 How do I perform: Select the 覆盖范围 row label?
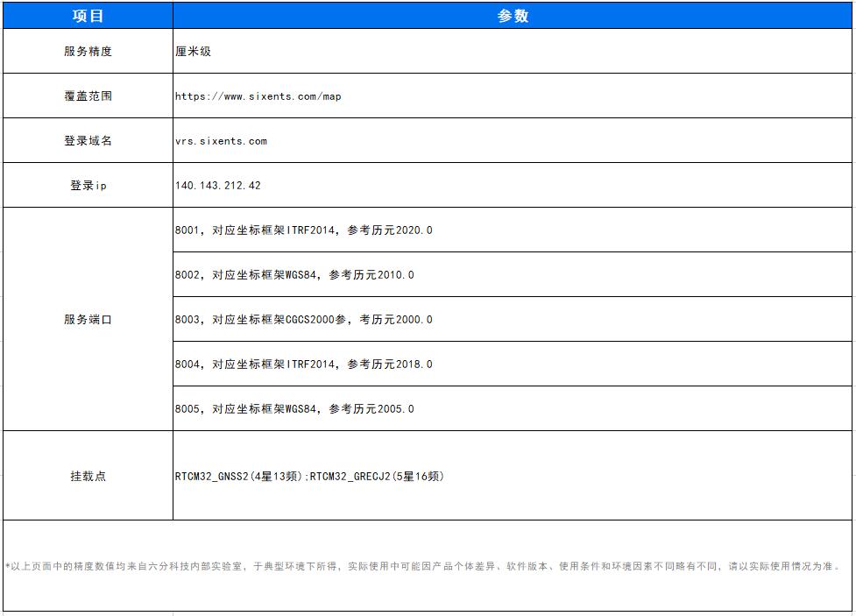tap(88, 96)
